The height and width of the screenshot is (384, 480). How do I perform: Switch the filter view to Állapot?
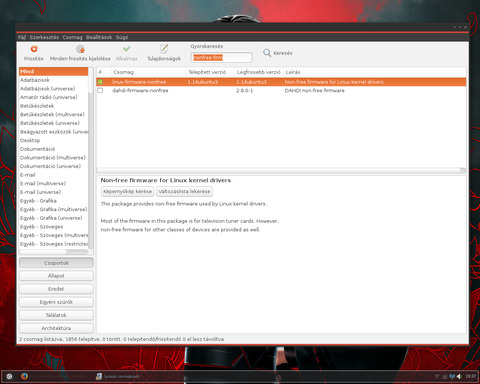56,276
